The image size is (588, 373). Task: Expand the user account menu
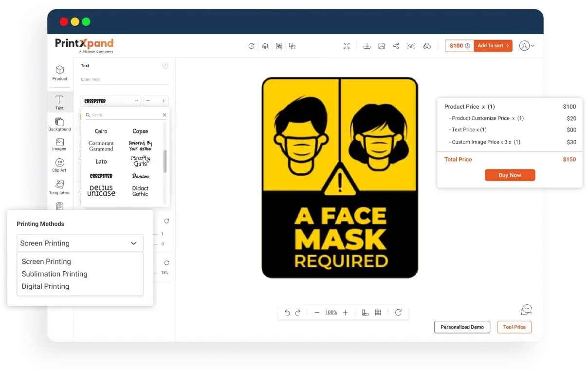click(526, 46)
